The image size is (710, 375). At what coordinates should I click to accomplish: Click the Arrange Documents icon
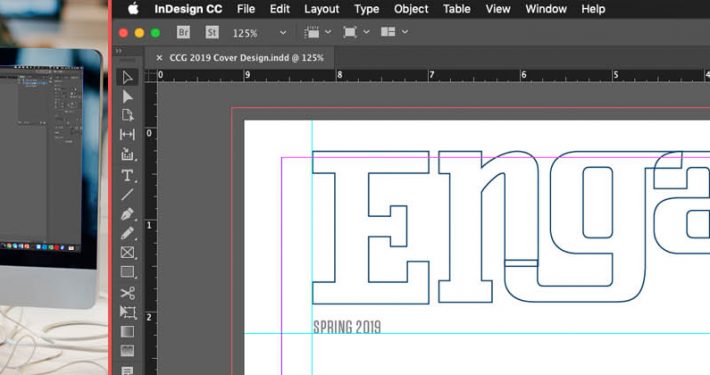tap(388, 32)
